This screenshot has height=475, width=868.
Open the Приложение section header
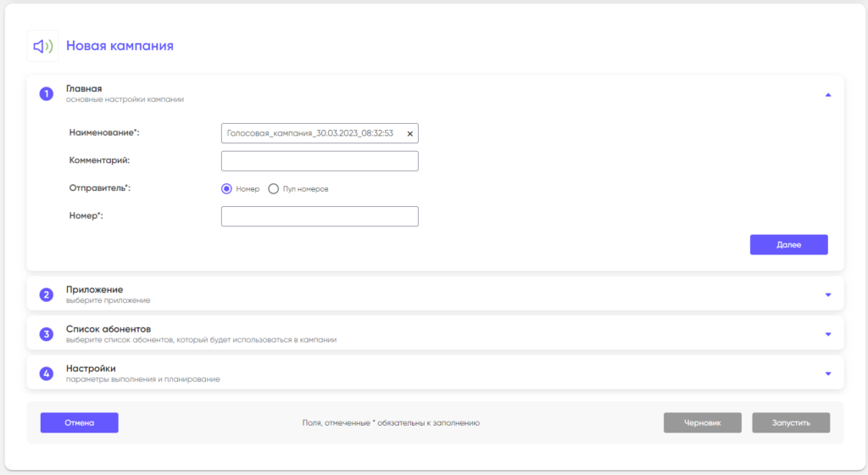pos(95,290)
